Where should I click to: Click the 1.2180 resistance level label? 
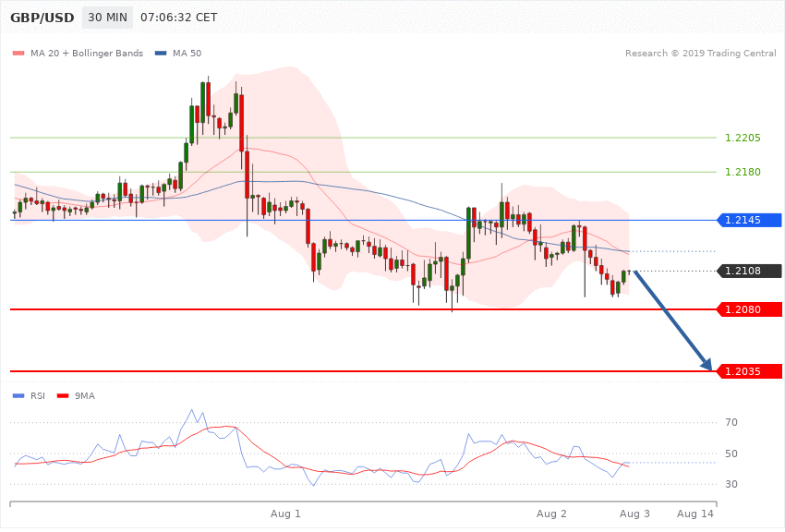(743, 172)
